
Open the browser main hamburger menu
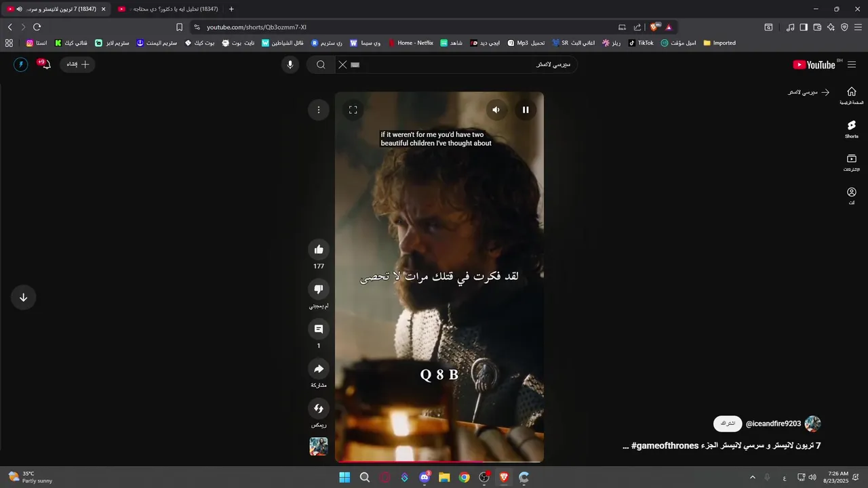point(858,27)
